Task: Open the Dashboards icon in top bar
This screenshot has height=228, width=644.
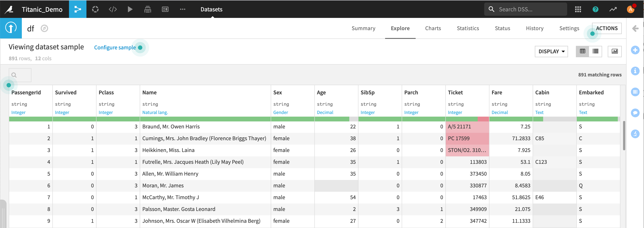Action: point(165,9)
